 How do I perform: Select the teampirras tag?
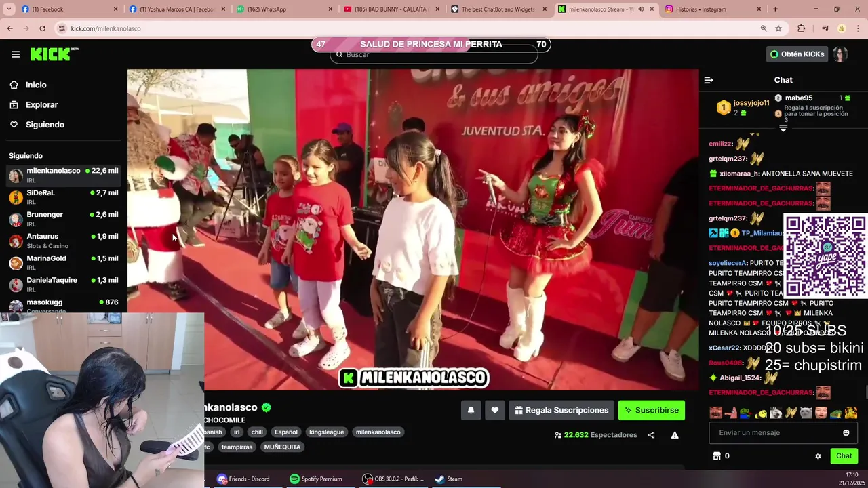(x=237, y=447)
